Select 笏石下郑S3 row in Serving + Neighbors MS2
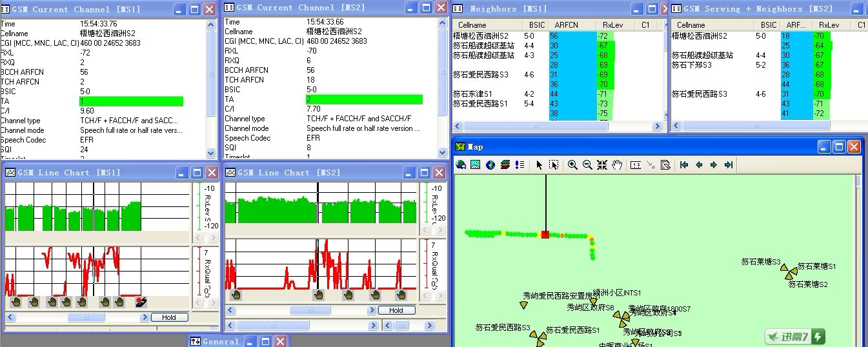The image size is (868, 347). pyautogui.click(x=768, y=65)
